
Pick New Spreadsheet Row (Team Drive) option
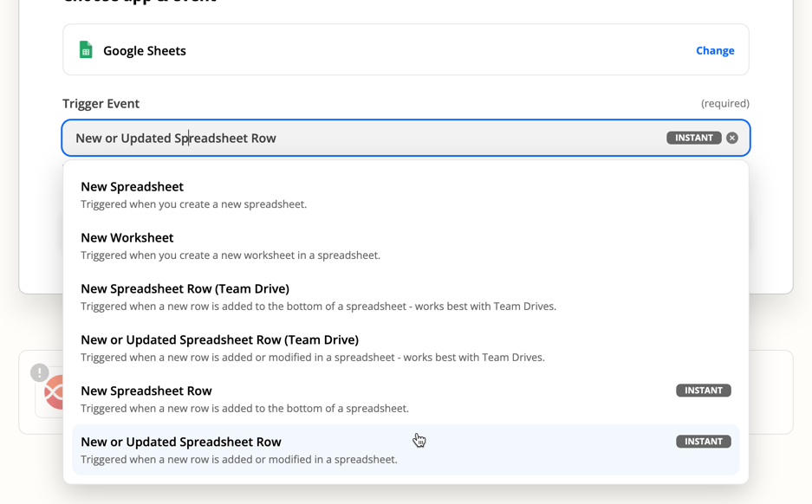[406, 297]
